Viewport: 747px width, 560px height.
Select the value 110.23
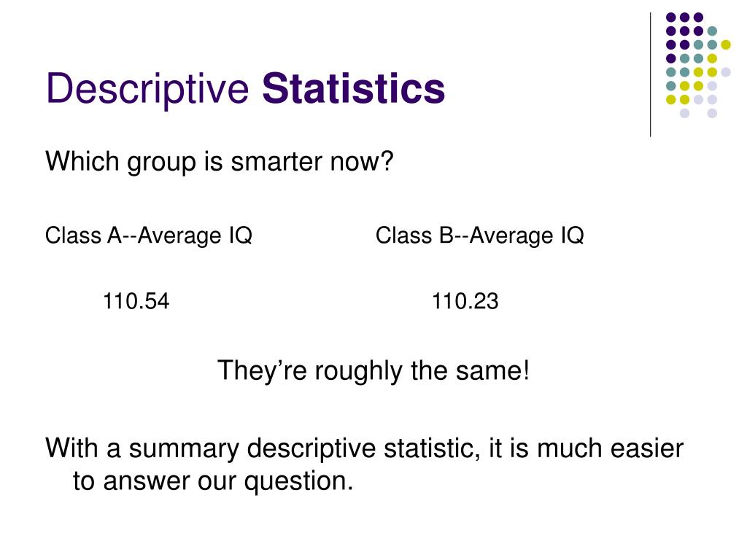(465, 301)
